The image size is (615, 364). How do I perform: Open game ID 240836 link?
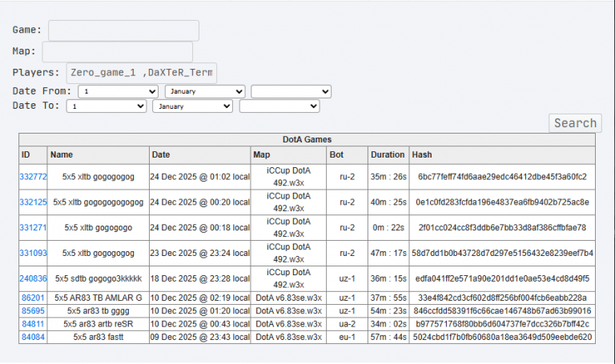click(x=33, y=278)
